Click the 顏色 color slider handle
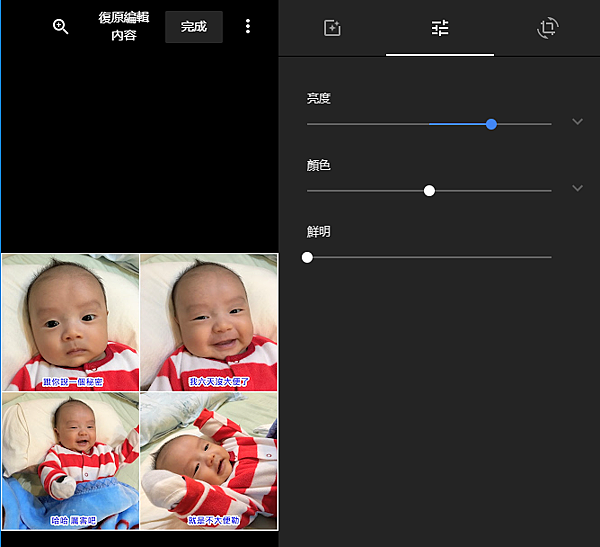The height and width of the screenshot is (547, 600). click(x=429, y=191)
